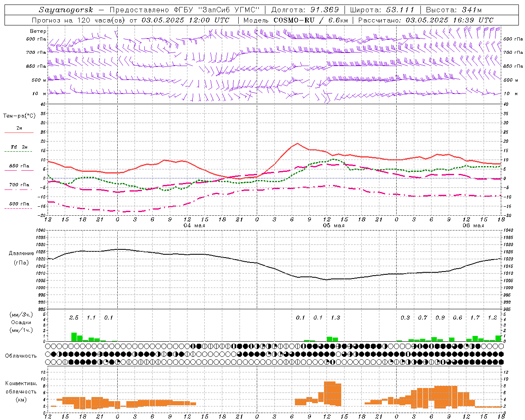This screenshot has width=525, height=420.
Task: Click the Sayanogorsk station title
Action: coord(66,10)
